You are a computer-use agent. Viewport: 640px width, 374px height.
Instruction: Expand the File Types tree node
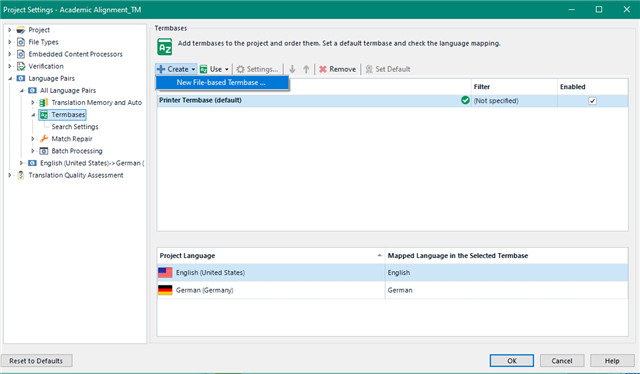[x=10, y=42]
